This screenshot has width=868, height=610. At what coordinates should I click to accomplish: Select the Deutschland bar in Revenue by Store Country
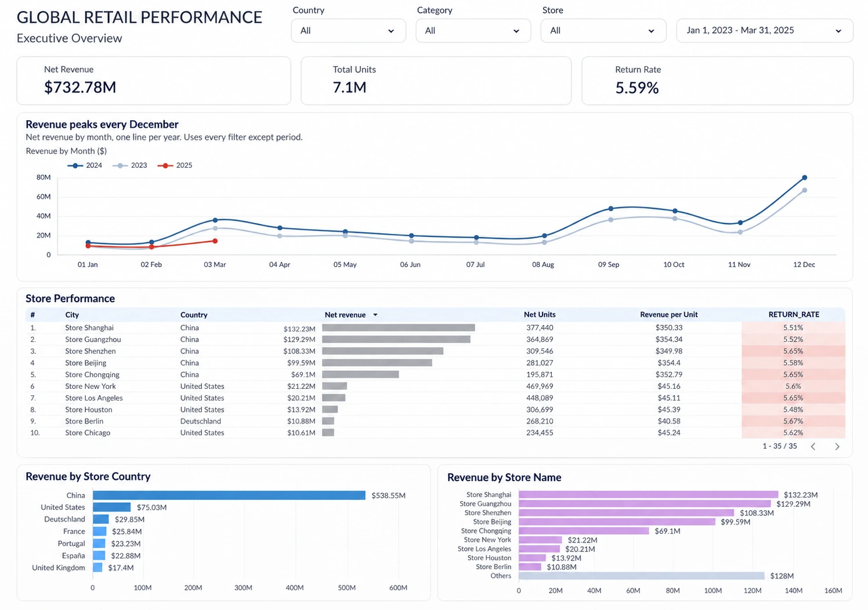101,519
